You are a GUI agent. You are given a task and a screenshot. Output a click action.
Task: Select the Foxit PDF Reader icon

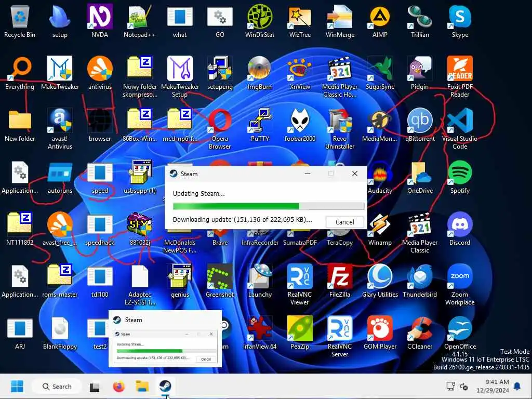click(460, 77)
